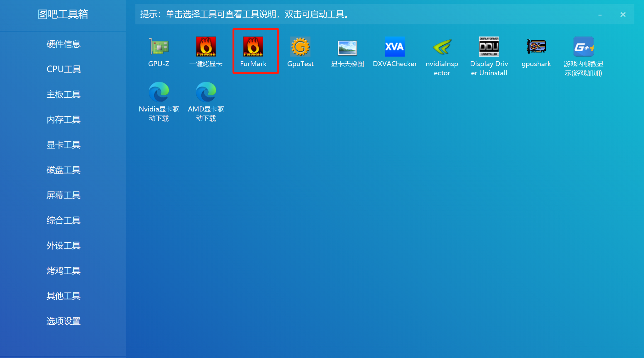Select the 一键烤显卡 FurMark icon
Viewport: 644px width, 358px height.
point(206,47)
